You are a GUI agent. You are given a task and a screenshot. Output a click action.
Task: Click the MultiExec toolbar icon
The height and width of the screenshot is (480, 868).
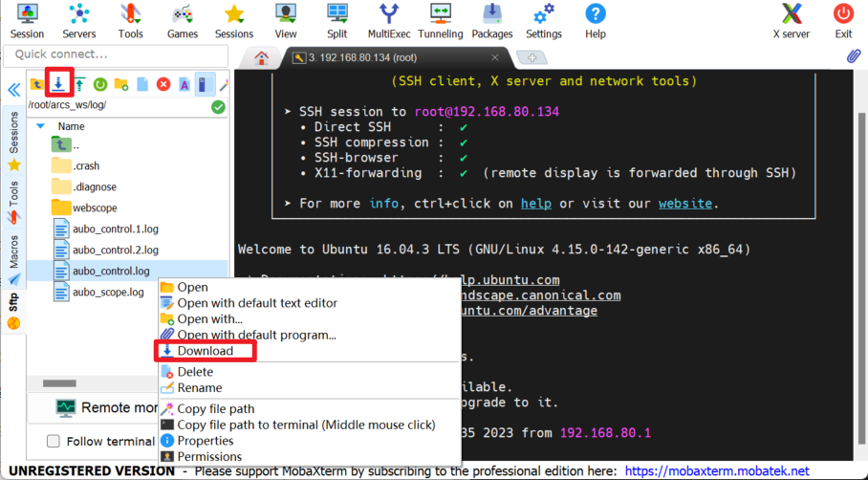click(x=389, y=21)
